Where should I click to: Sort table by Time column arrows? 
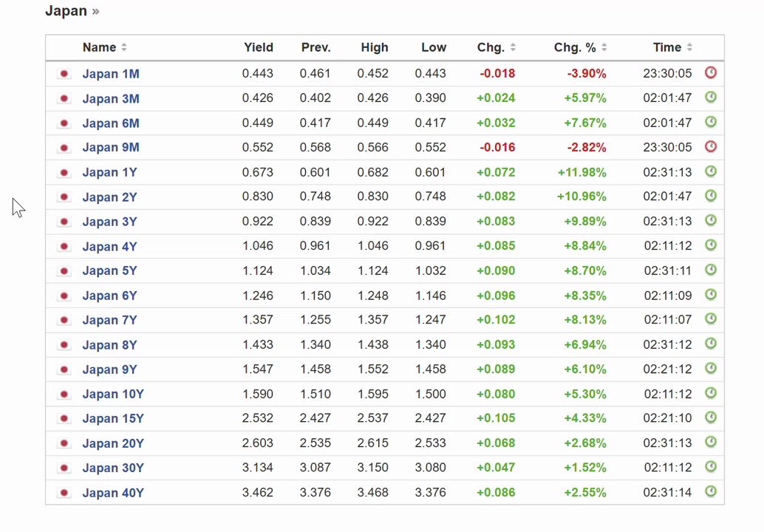tap(689, 47)
